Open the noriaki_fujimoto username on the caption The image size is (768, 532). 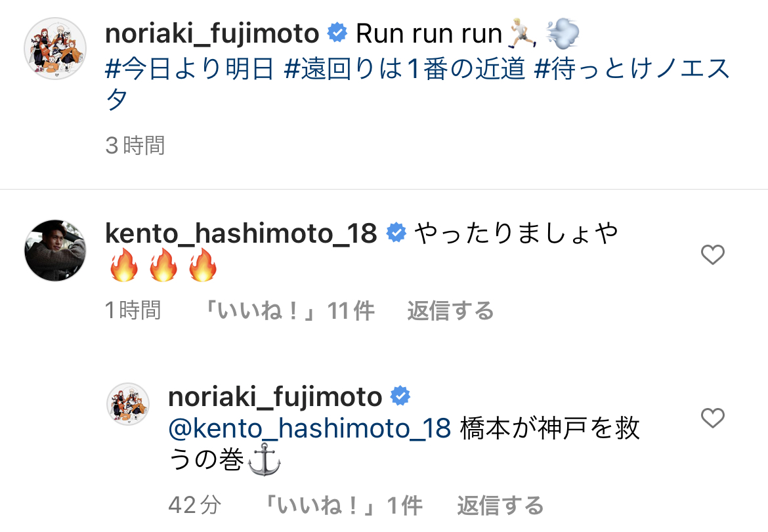click(212, 34)
